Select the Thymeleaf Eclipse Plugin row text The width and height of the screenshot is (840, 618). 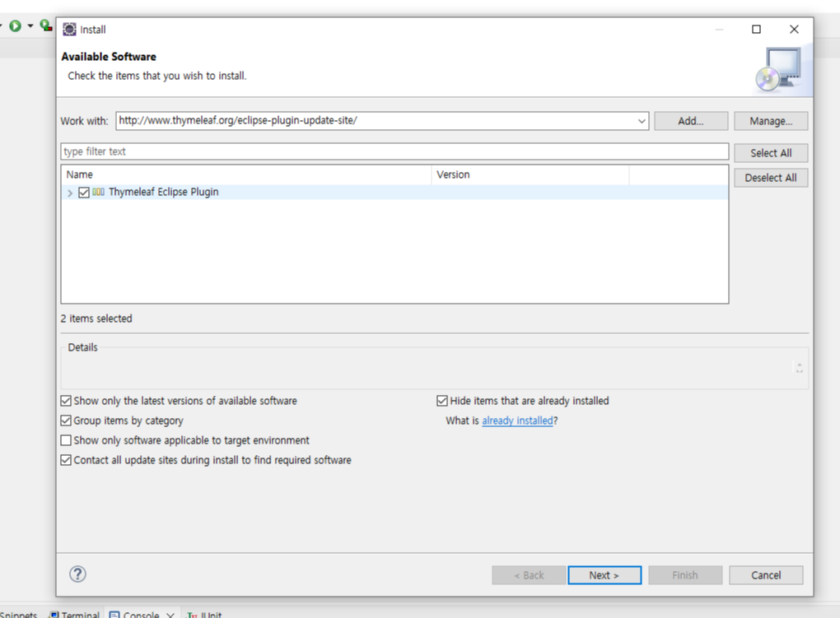(163, 192)
